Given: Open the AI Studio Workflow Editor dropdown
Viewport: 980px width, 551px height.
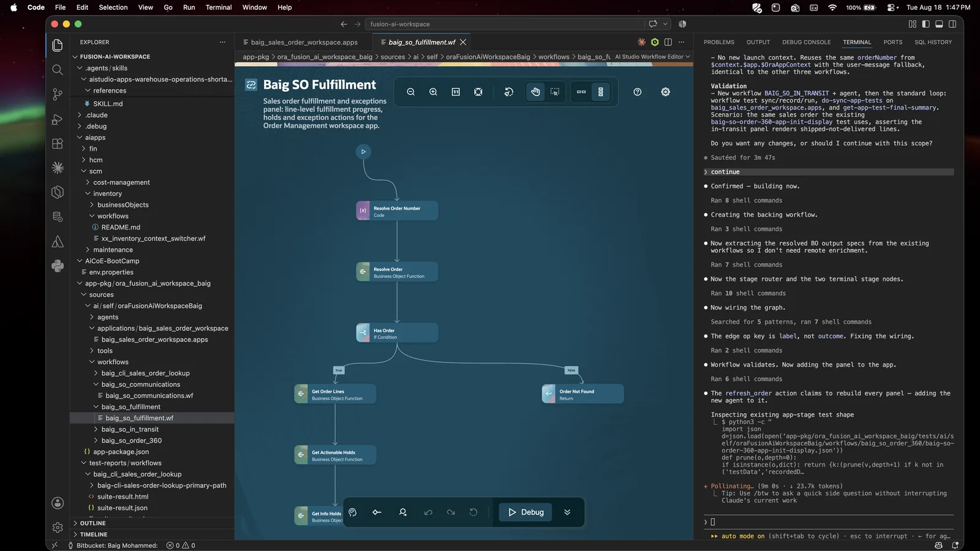Looking at the screenshot, I should click(653, 57).
